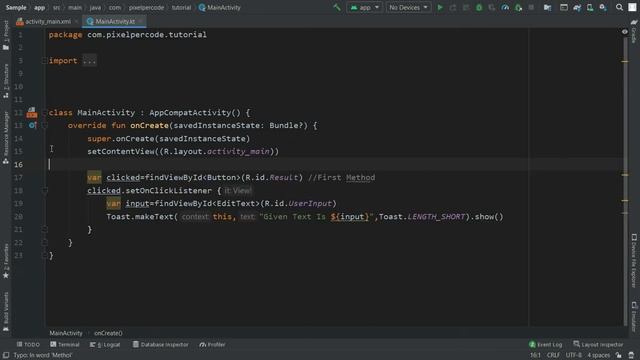Click the Stop square icon in toolbar

click(531, 7)
